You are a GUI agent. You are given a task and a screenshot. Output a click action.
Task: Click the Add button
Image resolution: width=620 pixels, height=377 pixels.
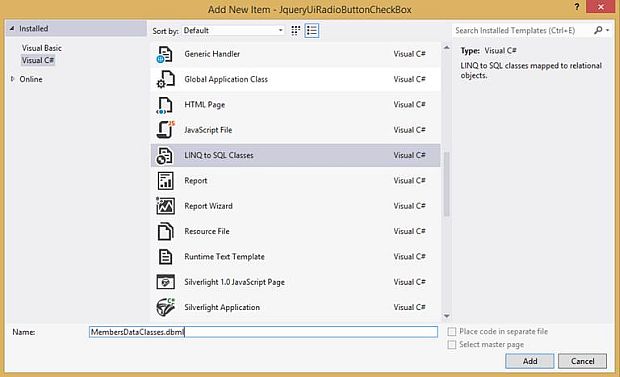click(x=529, y=361)
